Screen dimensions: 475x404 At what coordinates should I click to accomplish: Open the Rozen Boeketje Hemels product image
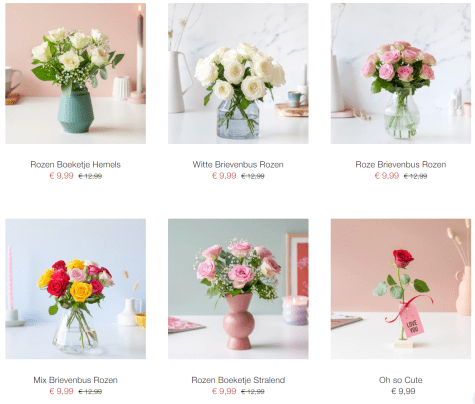[x=75, y=73]
